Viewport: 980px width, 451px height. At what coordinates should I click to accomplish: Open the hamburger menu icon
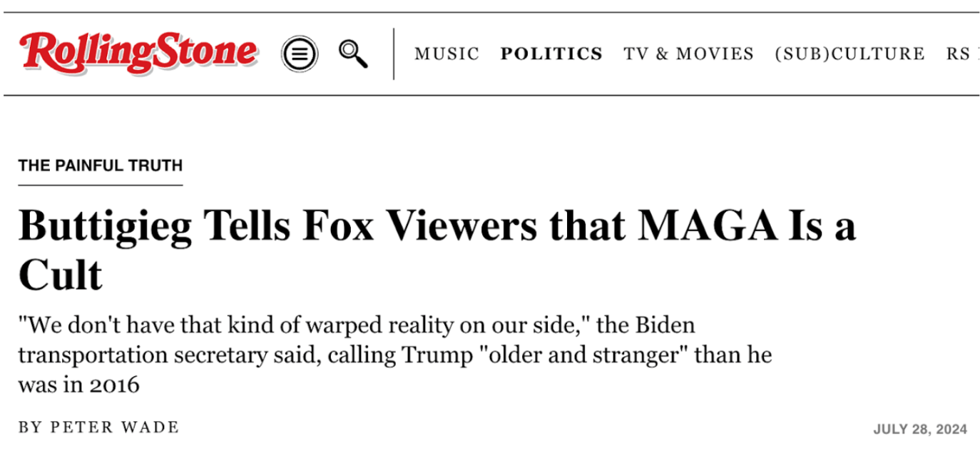click(x=300, y=54)
